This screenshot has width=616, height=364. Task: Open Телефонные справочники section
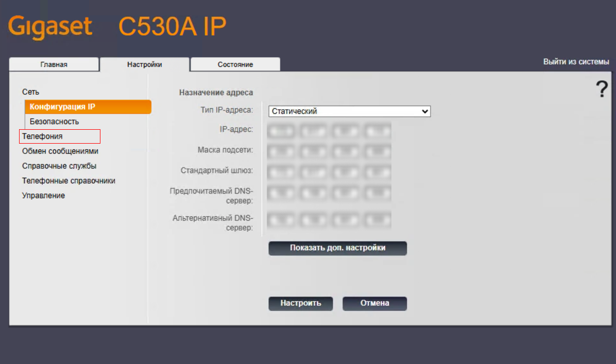tap(69, 181)
